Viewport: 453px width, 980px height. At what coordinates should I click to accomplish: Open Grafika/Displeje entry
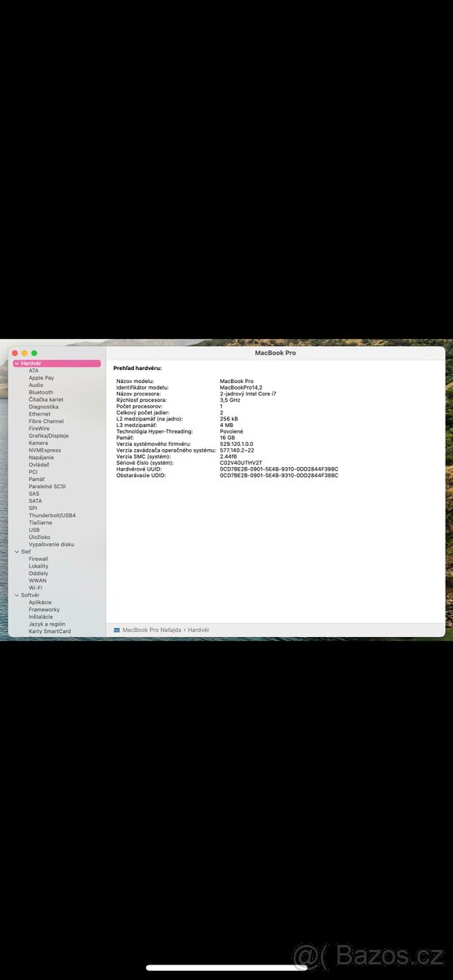tap(49, 436)
